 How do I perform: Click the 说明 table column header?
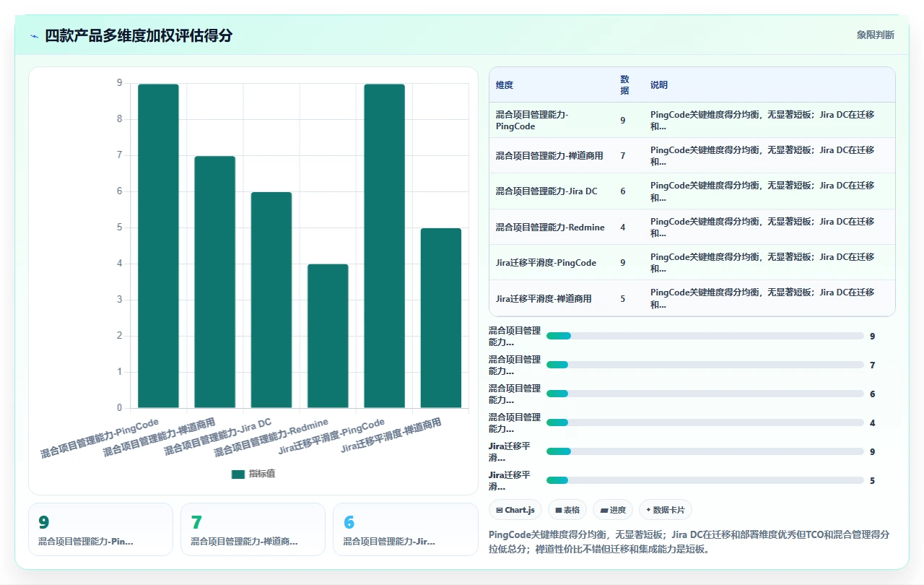[659, 84]
